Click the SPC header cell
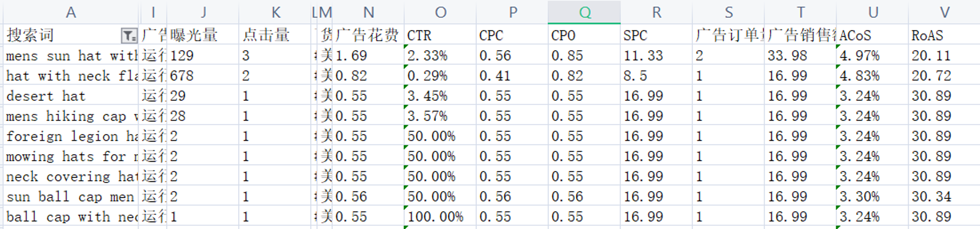Screen dimensions: 980x229 tap(656, 35)
